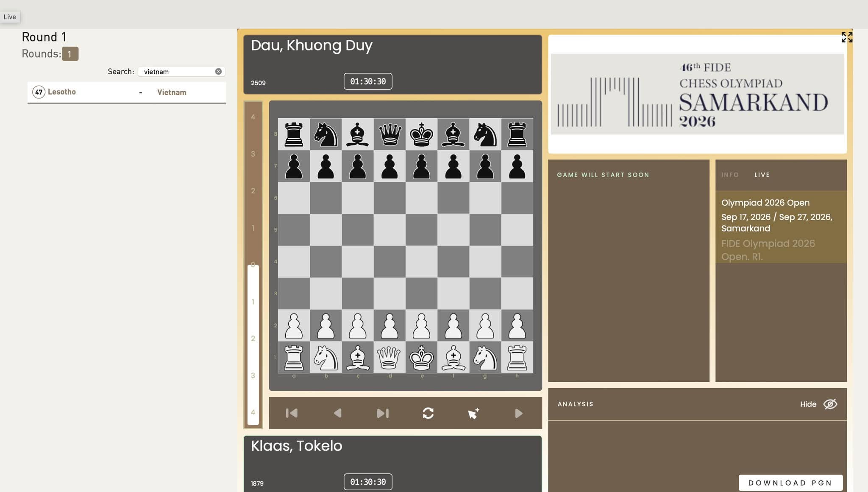Switch to the LIVE tab
This screenshot has height=492, width=868.
(762, 175)
